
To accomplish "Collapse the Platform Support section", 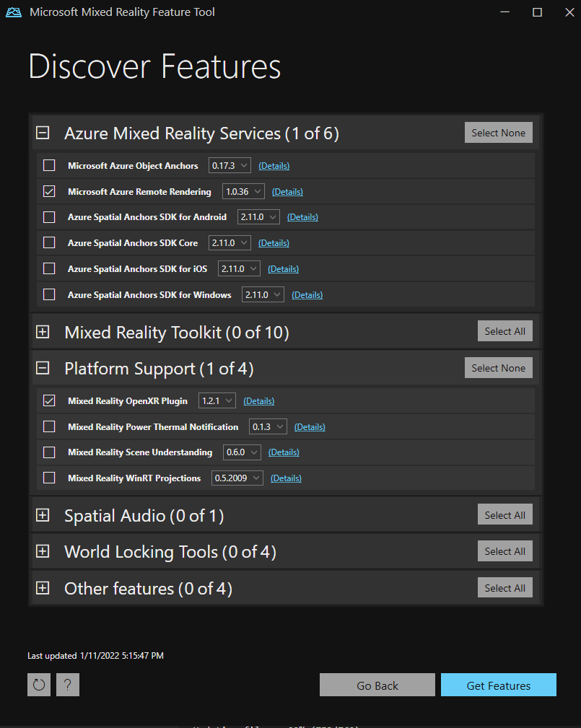I will [42, 368].
